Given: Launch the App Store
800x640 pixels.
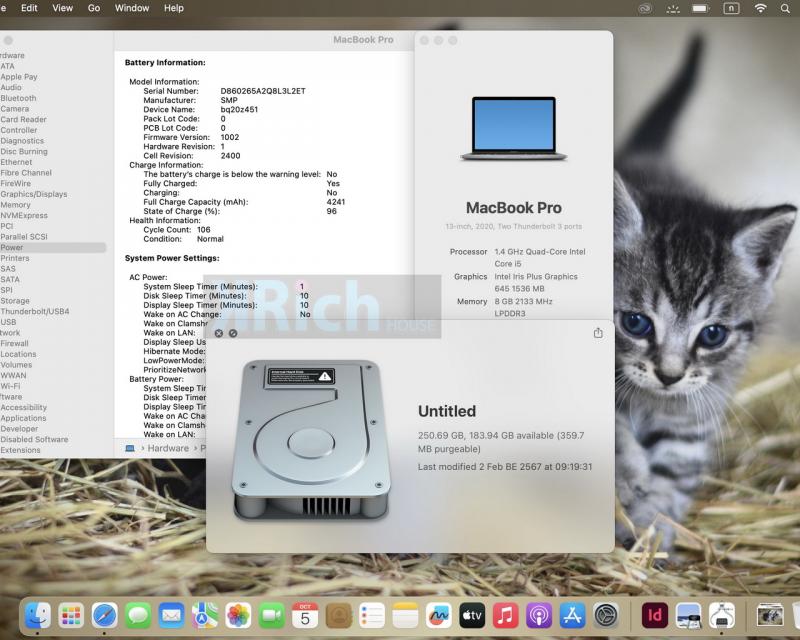Looking at the screenshot, I should [572, 616].
